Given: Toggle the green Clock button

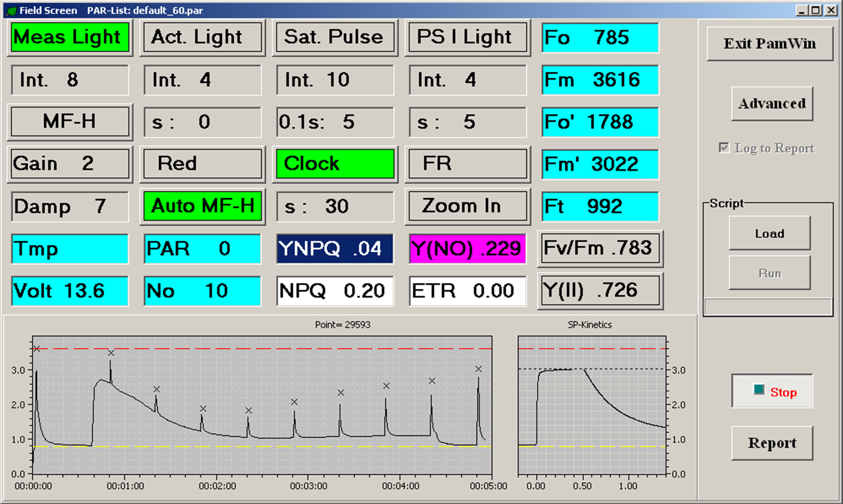Looking at the screenshot, I should (x=335, y=164).
